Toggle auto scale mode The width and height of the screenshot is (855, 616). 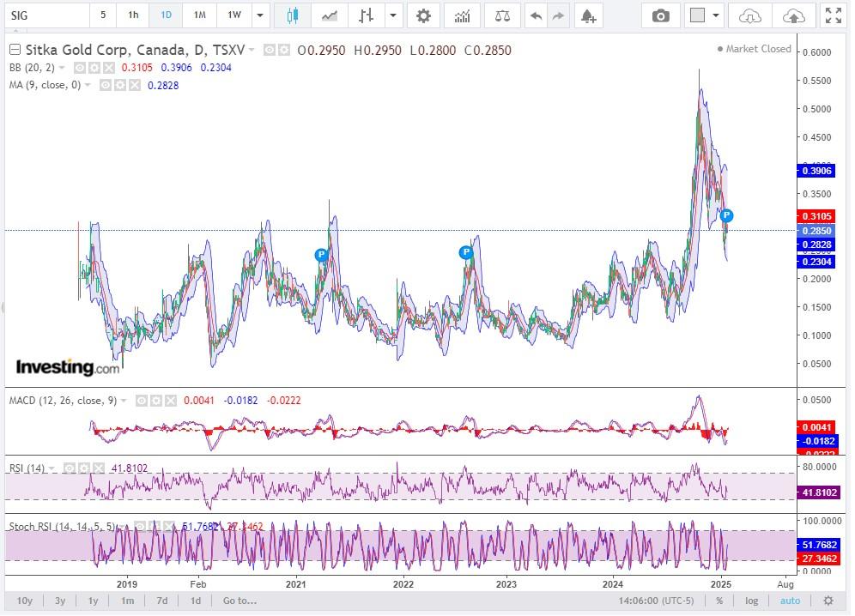coord(790,601)
